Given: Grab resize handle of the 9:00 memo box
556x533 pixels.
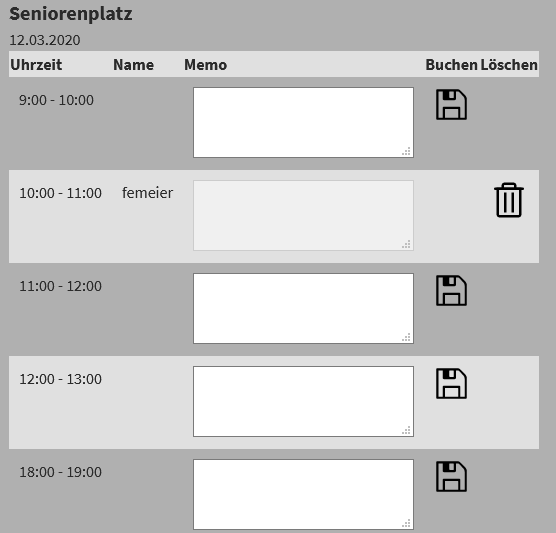Looking at the screenshot, I should (406, 151).
